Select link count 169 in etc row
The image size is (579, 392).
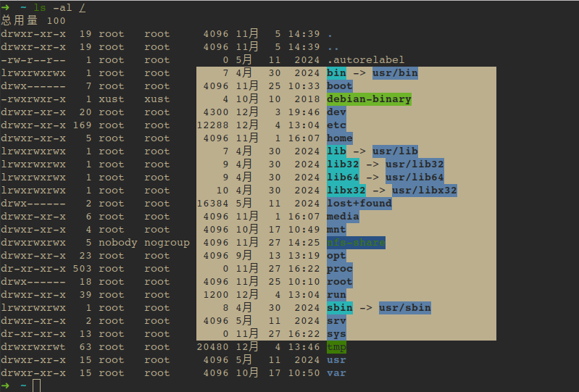(x=82, y=125)
